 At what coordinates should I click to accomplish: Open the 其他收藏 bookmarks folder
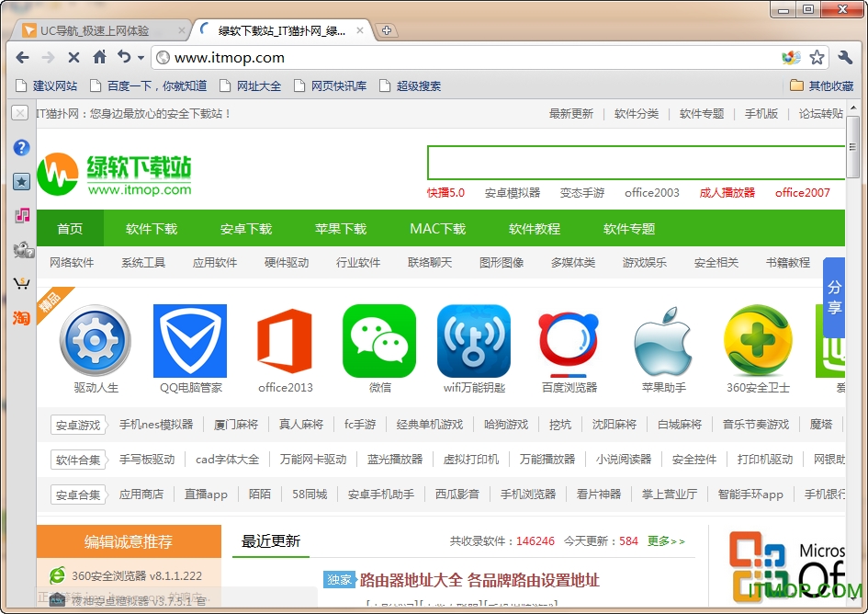tap(822, 85)
